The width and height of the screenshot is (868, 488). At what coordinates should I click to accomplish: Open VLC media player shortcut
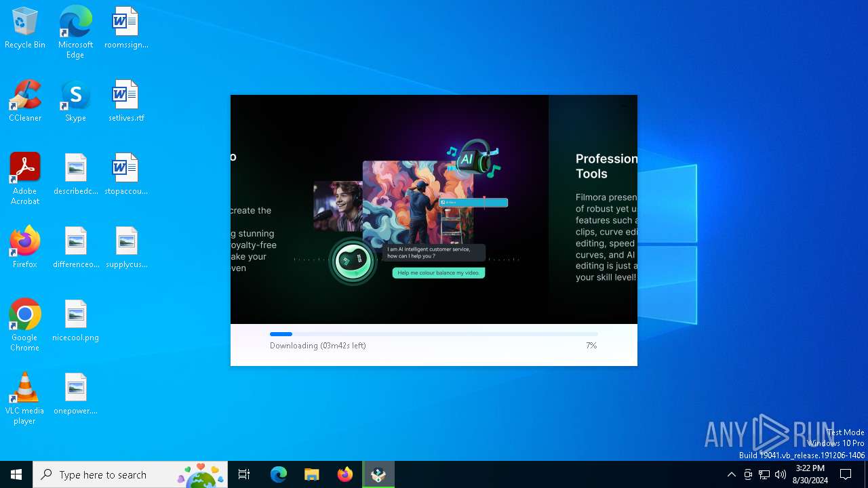pos(25,399)
